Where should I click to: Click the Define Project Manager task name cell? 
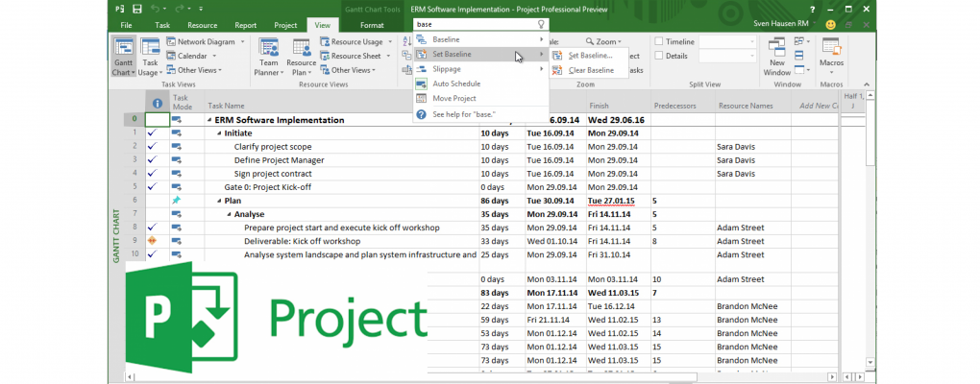tap(341, 160)
